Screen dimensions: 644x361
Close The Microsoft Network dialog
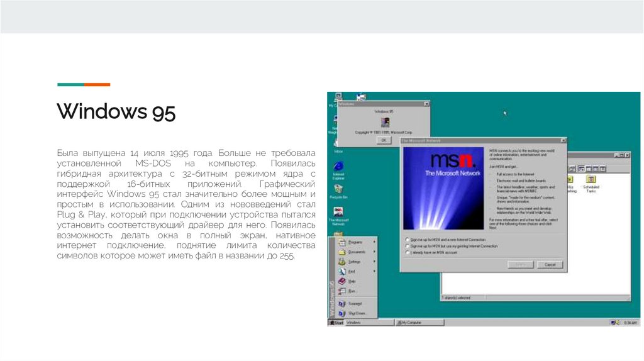pyautogui.click(x=563, y=140)
